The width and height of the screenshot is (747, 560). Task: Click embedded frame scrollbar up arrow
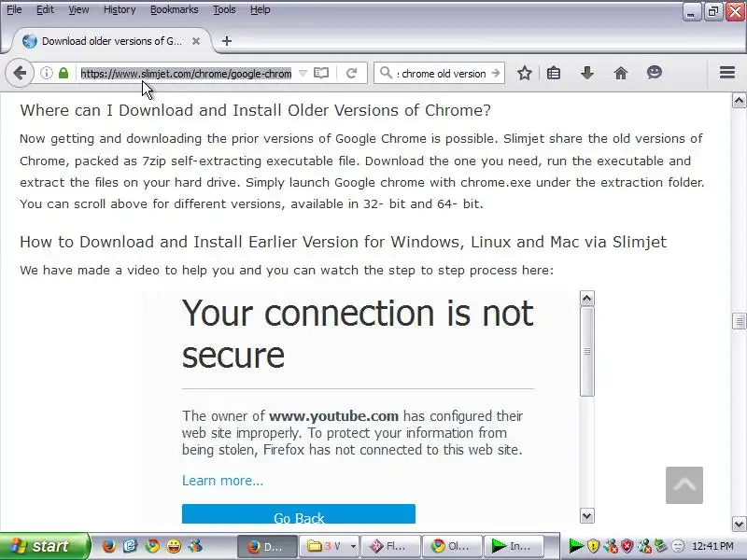587,299
